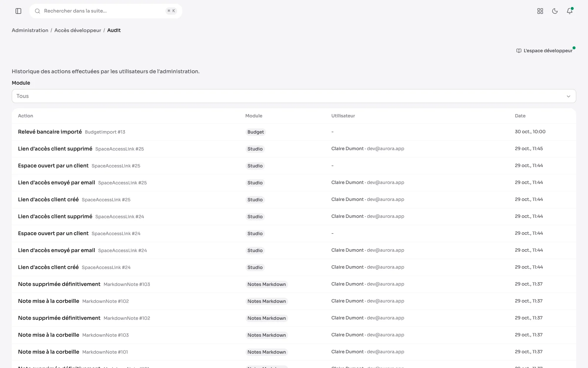Click the search magnifier icon
The width and height of the screenshot is (588, 368).
tap(37, 11)
